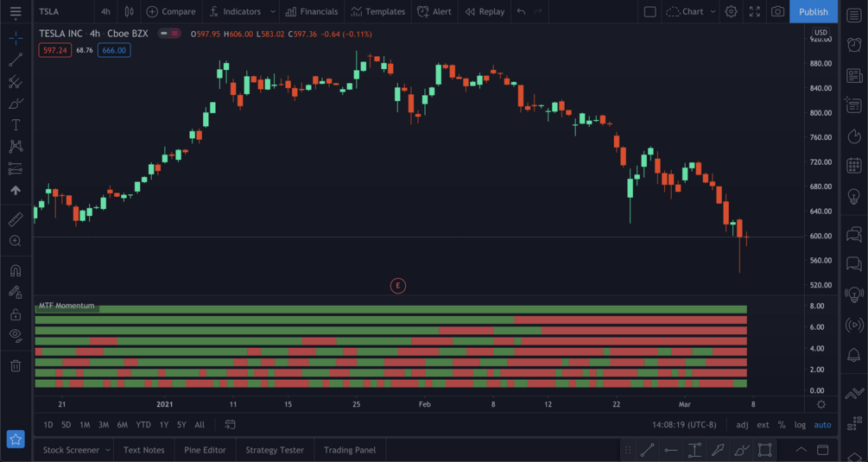Select the layout square icon
Screen dimensions: 868x462
(x=650, y=11)
